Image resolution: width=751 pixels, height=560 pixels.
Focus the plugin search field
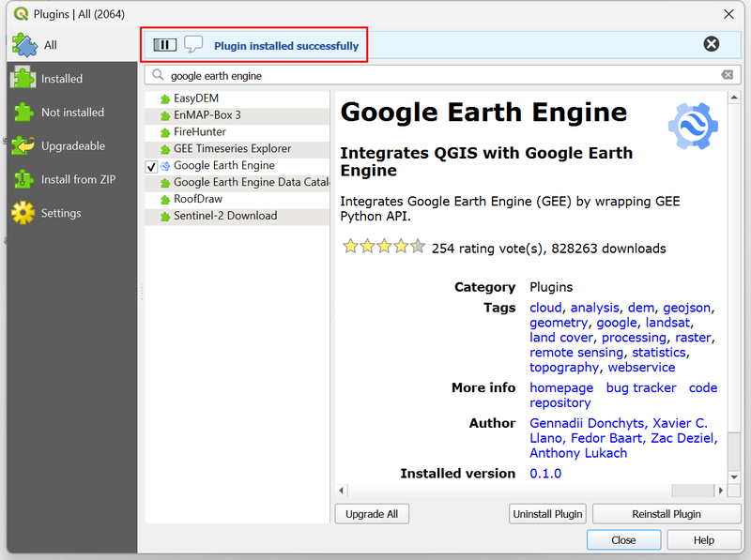click(442, 75)
